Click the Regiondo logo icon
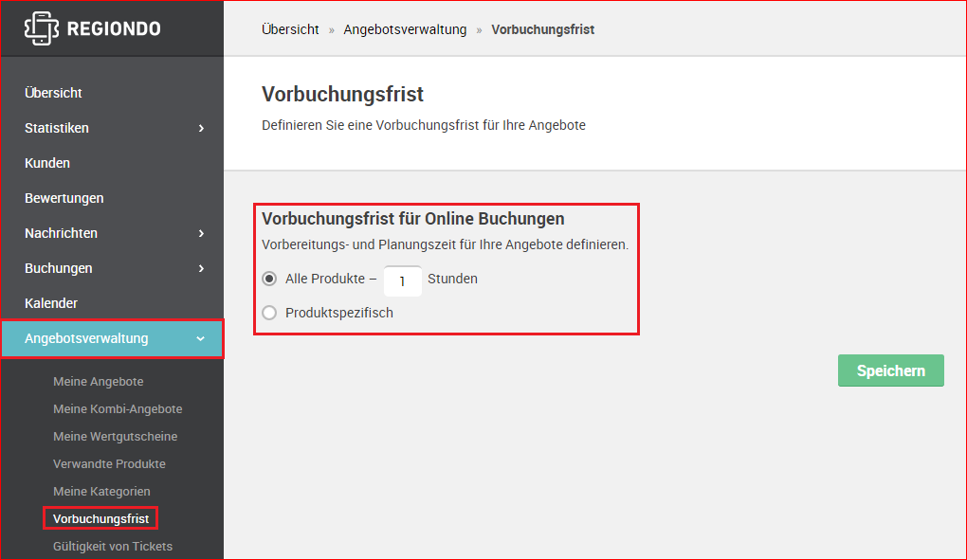The image size is (967, 560). (42, 28)
